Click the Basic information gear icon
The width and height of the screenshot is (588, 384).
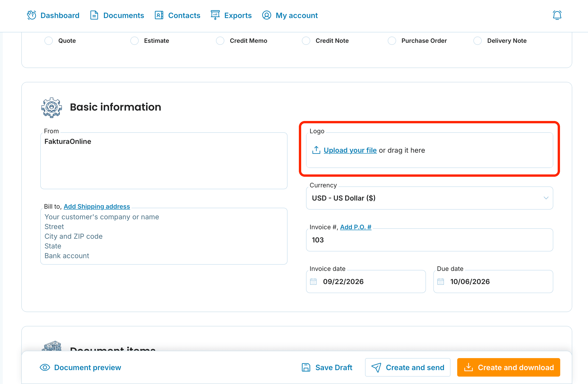[x=51, y=107]
